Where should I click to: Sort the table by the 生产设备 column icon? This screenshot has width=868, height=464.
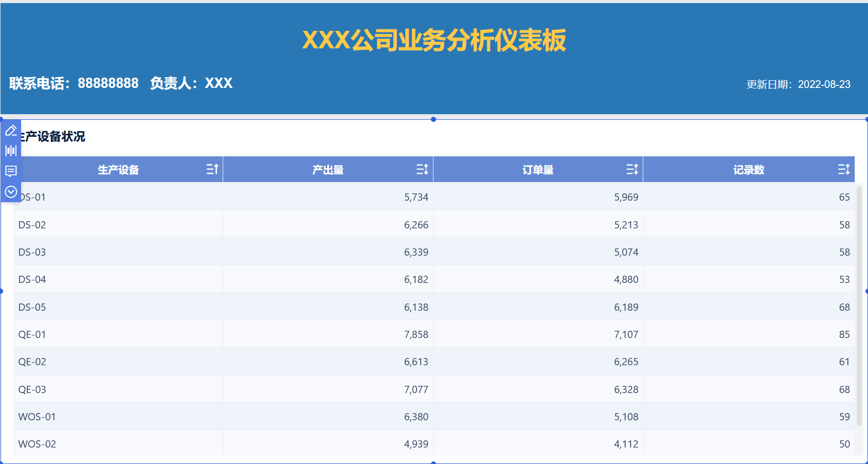pos(212,169)
